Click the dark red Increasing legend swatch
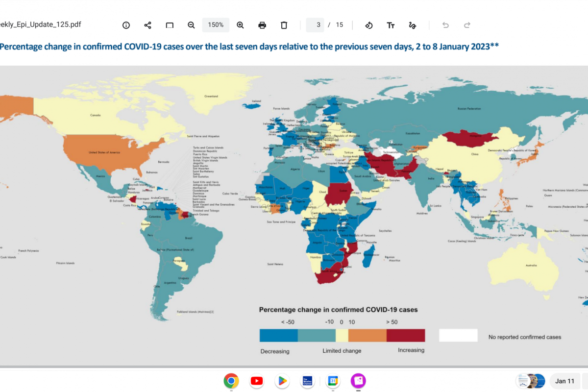Screen dimensions: 588x392 tap(406, 335)
